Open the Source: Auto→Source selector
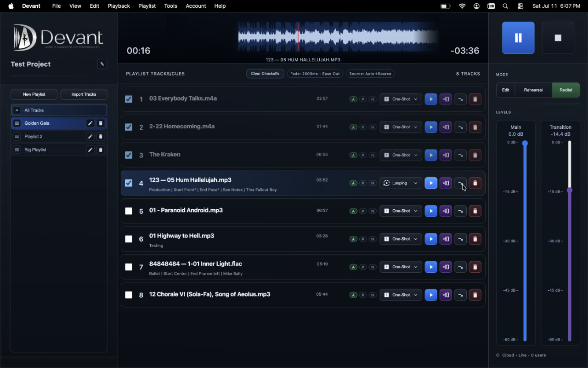588x368 pixels. (370, 74)
